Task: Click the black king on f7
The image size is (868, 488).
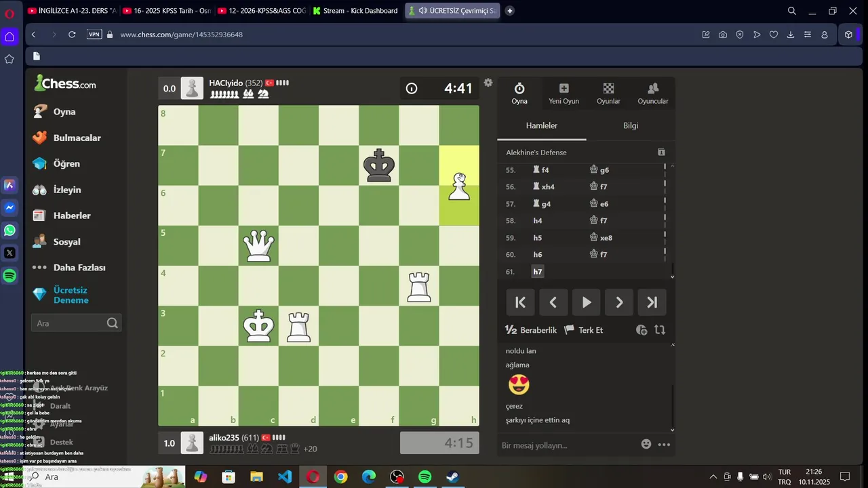Action: click(x=379, y=165)
